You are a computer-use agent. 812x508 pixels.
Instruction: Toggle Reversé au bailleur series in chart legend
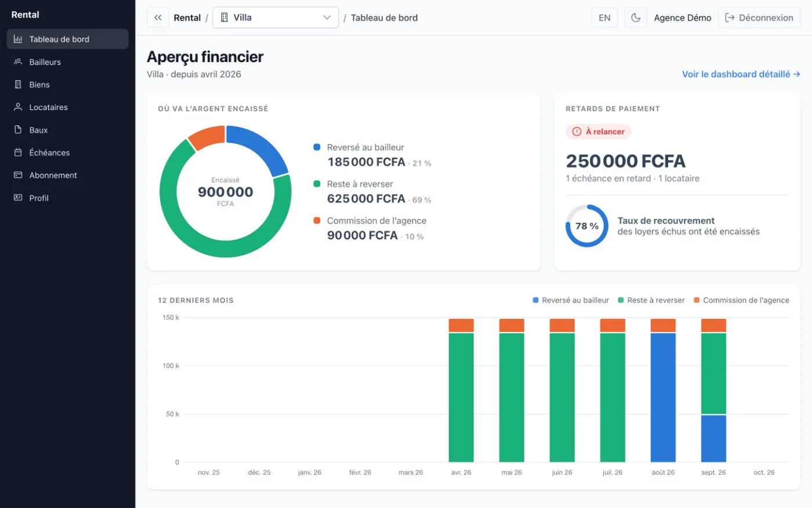pos(571,300)
